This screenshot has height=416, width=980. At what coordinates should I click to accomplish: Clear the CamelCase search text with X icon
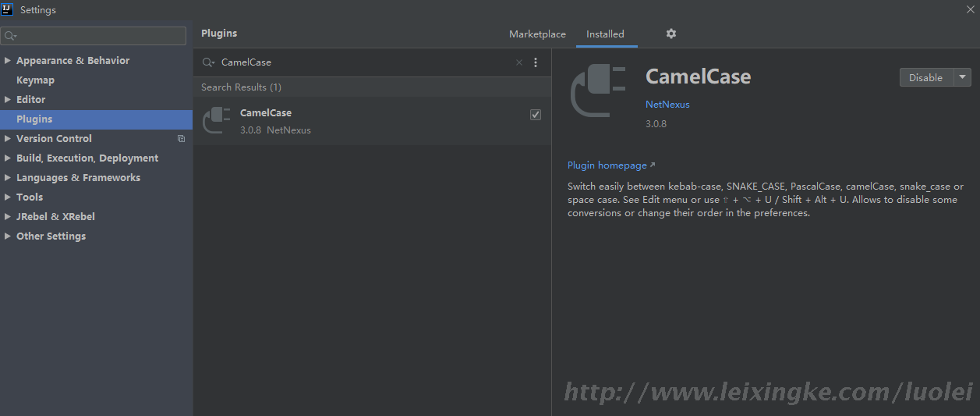[519, 62]
